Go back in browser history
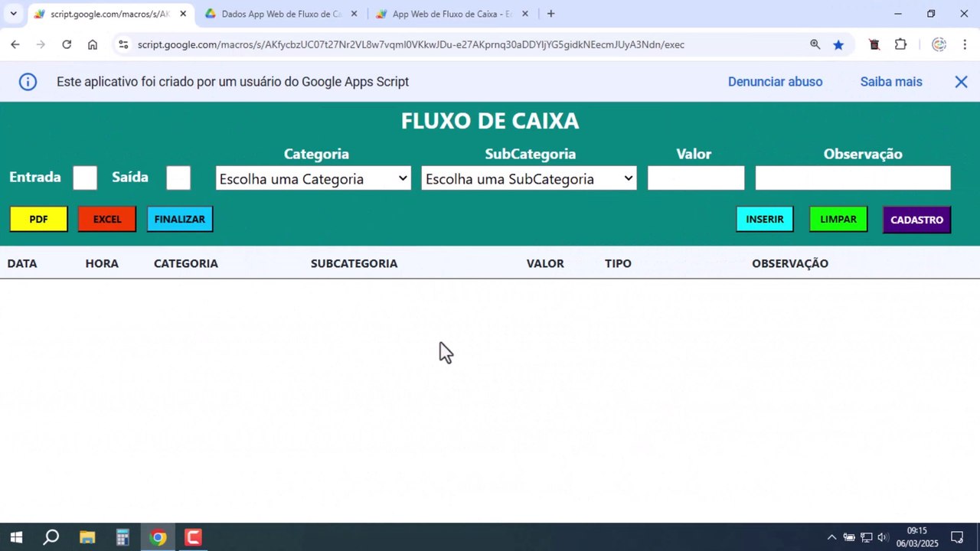The image size is (980, 551). click(15, 44)
